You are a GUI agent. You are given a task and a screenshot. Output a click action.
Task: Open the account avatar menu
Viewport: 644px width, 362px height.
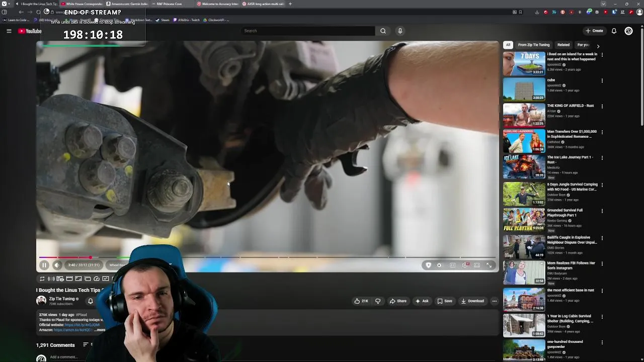[x=628, y=31]
